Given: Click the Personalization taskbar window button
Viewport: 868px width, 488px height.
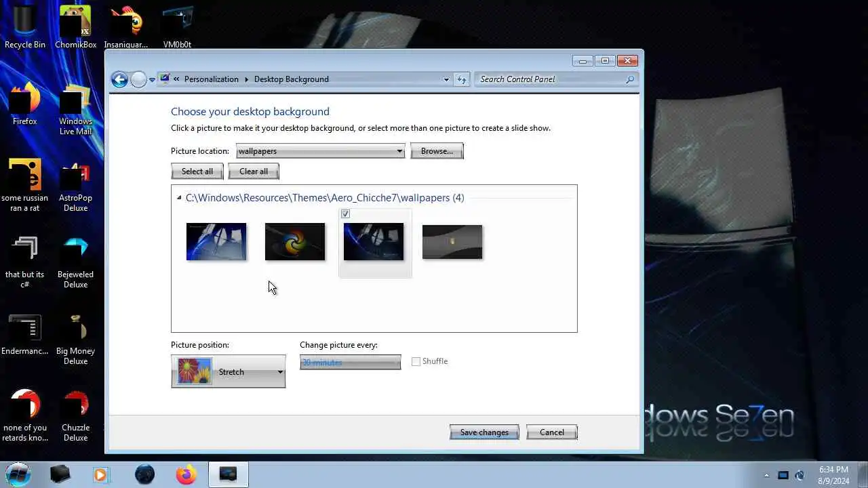Looking at the screenshot, I should 229,474.
